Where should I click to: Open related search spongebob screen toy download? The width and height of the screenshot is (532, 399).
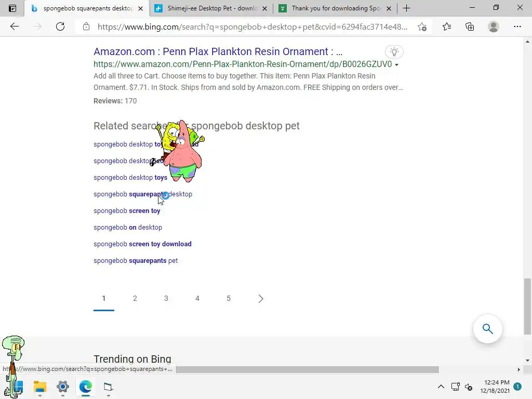coord(142,244)
